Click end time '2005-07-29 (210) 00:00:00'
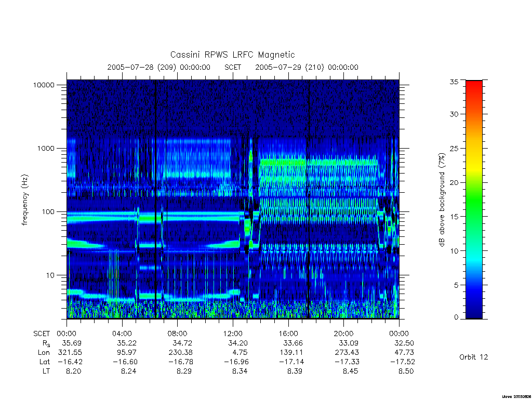The image size is (532, 399). click(x=307, y=67)
